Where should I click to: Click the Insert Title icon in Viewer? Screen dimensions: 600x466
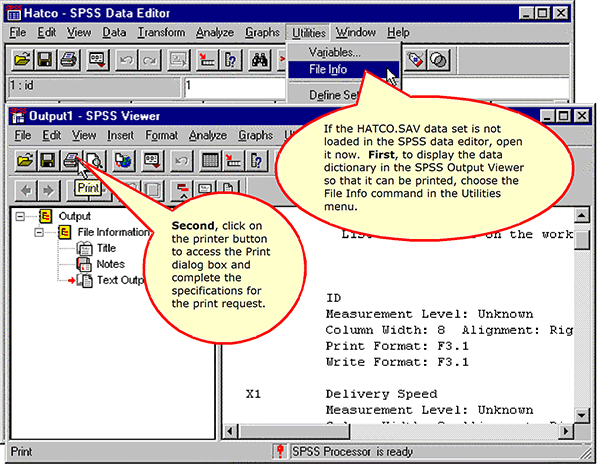[205, 190]
